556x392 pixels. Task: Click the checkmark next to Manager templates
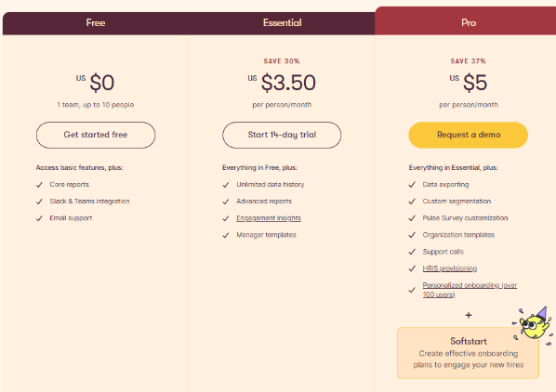[226, 236]
